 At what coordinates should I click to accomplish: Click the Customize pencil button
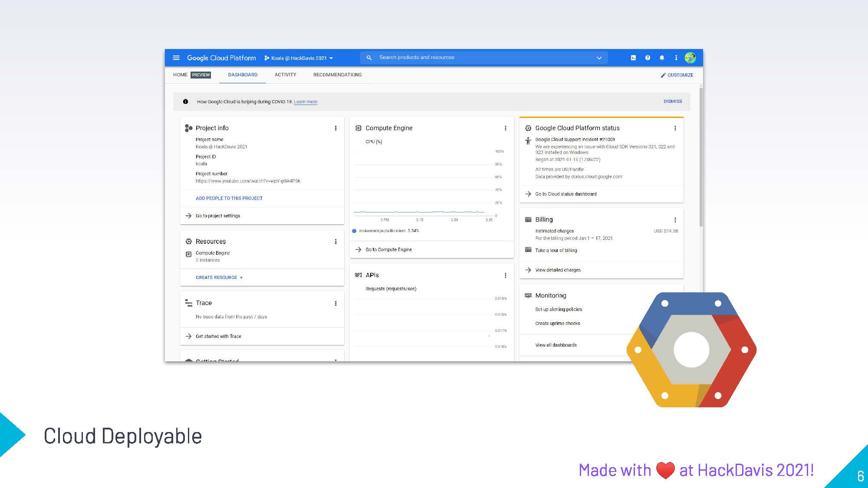click(677, 75)
